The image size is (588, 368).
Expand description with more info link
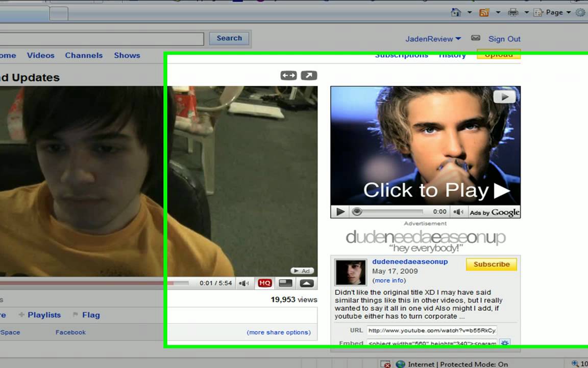(389, 281)
